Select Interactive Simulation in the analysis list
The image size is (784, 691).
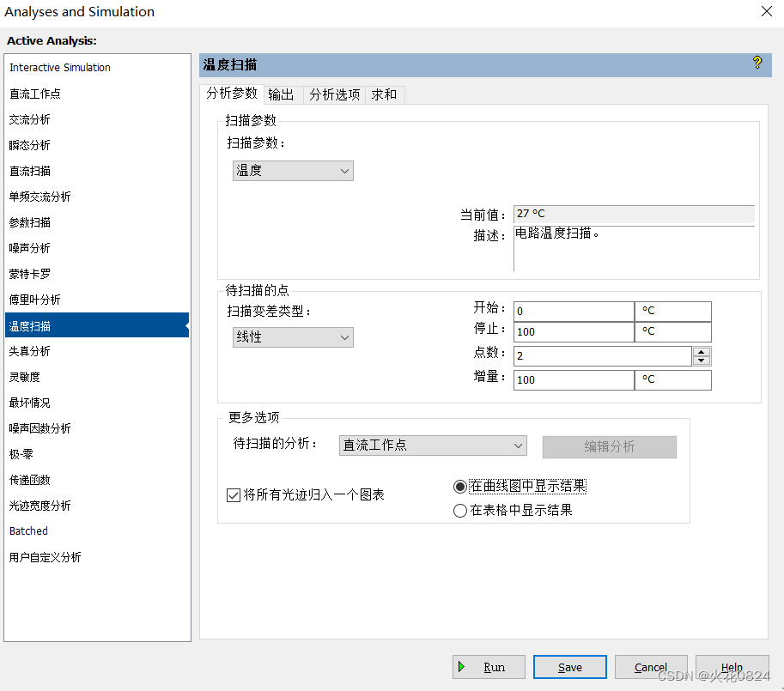point(59,67)
